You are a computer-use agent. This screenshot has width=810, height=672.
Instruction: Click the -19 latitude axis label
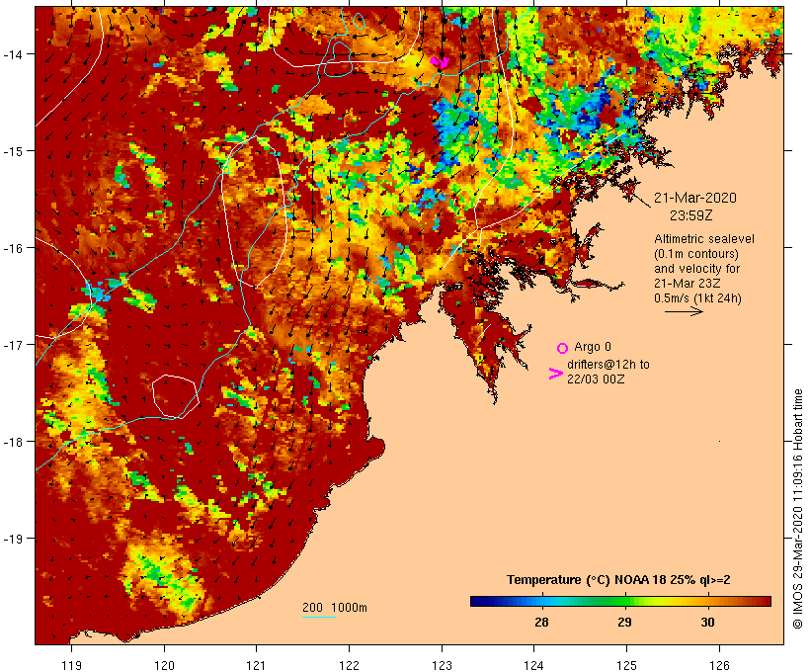[12, 539]
